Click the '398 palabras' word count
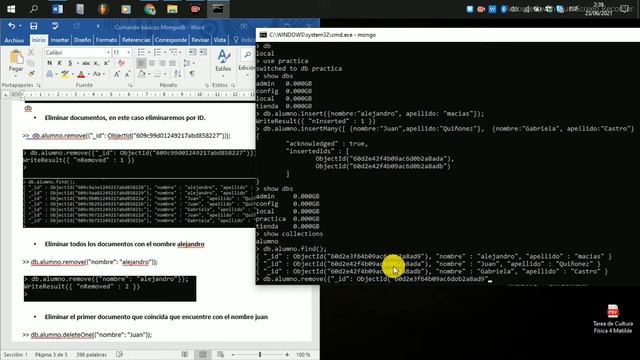The height and width of the screenshot is (360, 640). [91, 355]
